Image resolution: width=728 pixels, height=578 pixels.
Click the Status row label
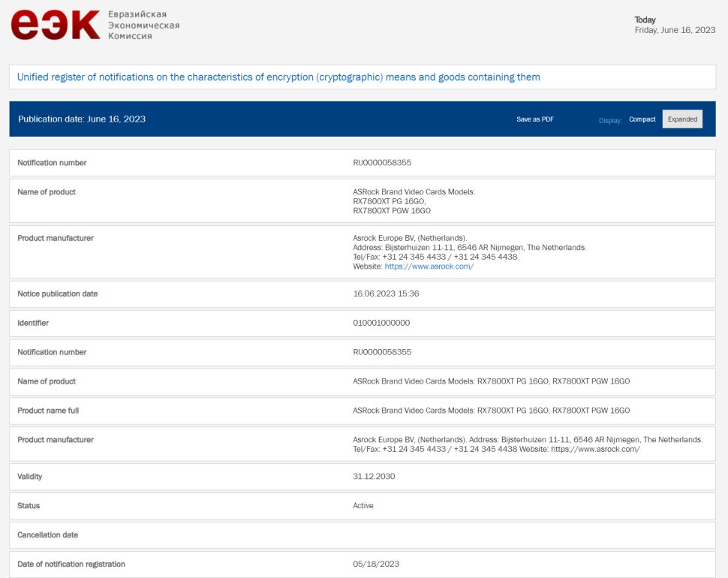[x=29, y=506]
